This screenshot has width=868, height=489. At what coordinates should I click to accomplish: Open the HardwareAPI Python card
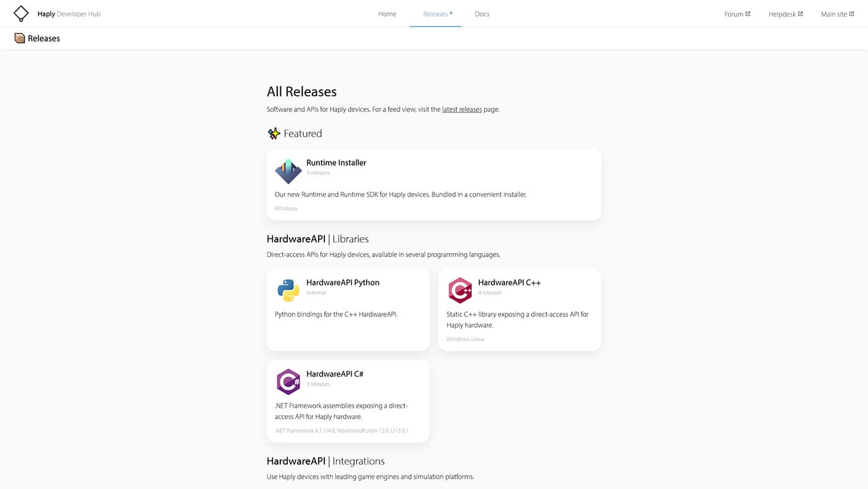click(x=348, y=309)
